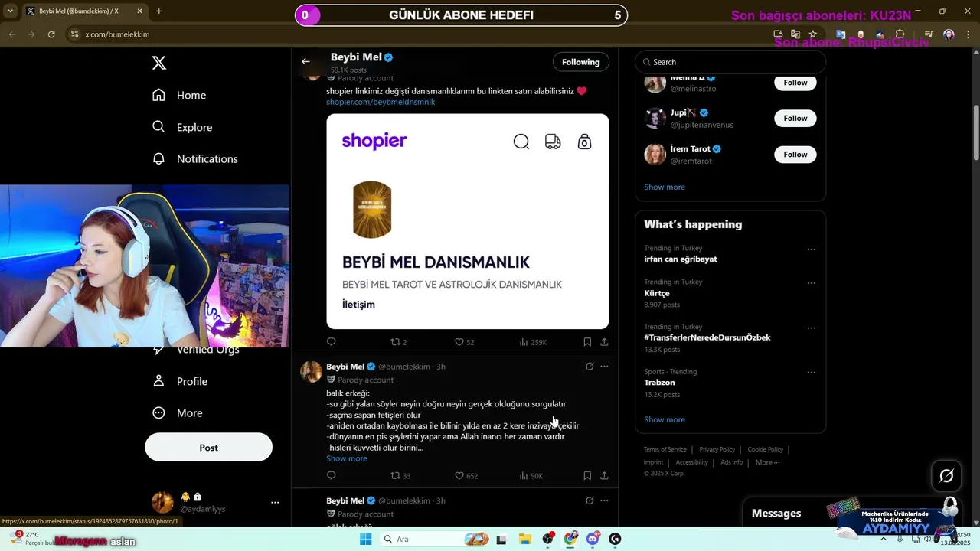This screenshot has width=980, height=551.
Task: Open the More menu in the X sidebar
Action: click(x=178, y=413)
